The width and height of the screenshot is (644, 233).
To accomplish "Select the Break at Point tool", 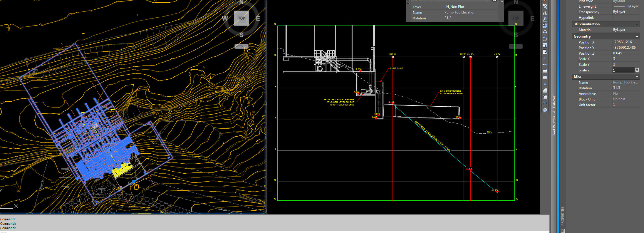I will (x=545, y=71).
